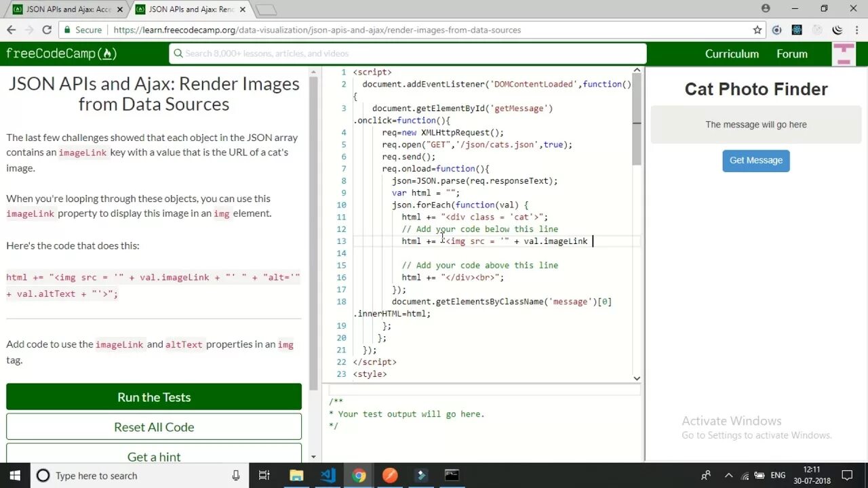868x488 pixels.
Task: Click the browser forward arrow
Action: tap(29, 30)
